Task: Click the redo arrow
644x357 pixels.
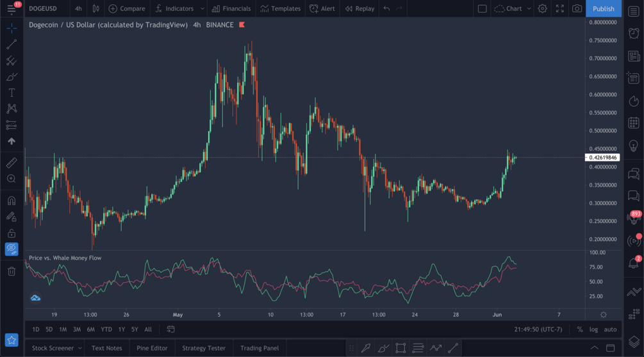Action: pos(399,8)
